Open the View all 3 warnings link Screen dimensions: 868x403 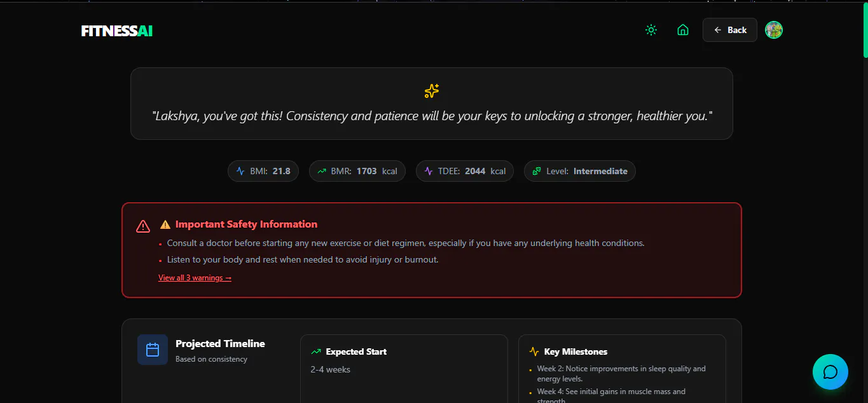pyautogui.click(x=195, y=278)
